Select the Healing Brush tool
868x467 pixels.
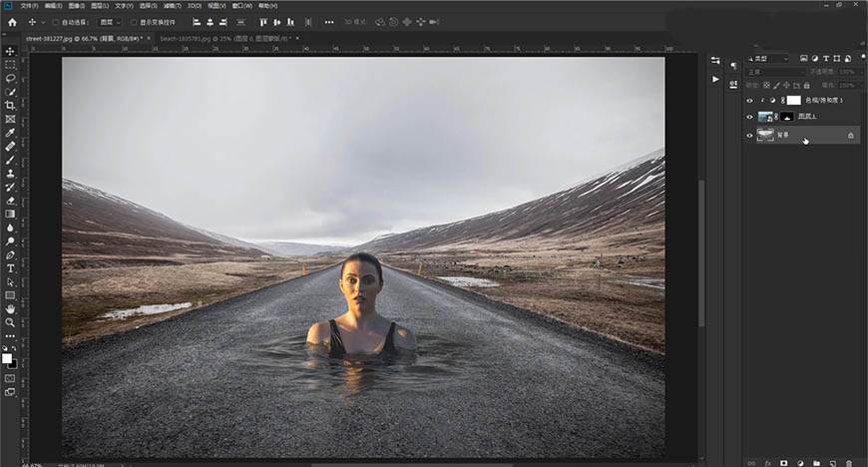point(10,147)
